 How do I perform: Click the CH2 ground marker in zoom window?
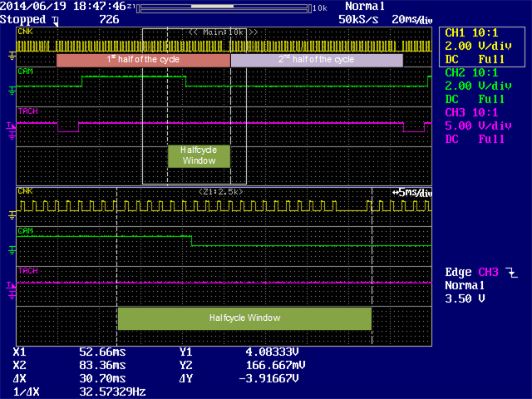[x=12, y=250]
